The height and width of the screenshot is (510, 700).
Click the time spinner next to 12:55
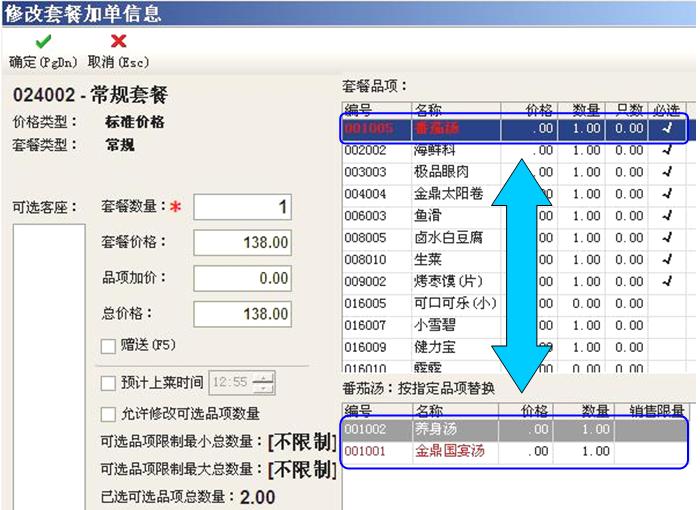click(264, 383)
